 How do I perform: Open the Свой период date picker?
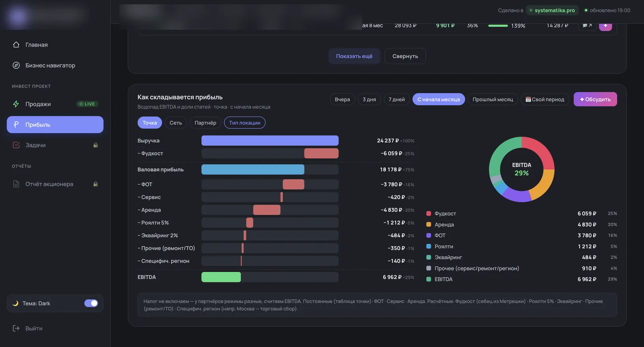545,99
